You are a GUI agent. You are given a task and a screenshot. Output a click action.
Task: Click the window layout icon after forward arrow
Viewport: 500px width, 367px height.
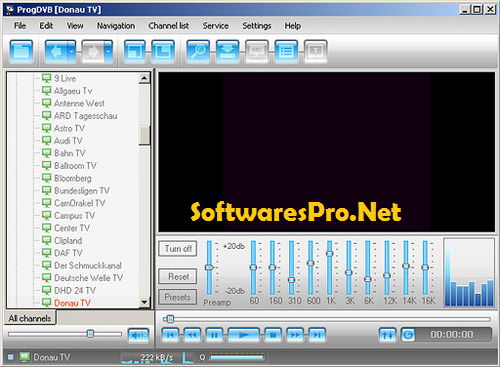[135, 52]
